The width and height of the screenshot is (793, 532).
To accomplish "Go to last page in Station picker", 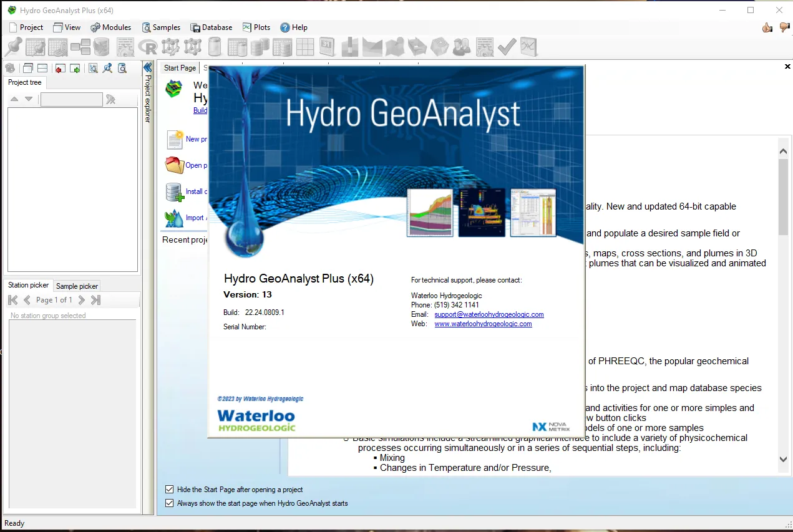I will (x=95, y=300).
